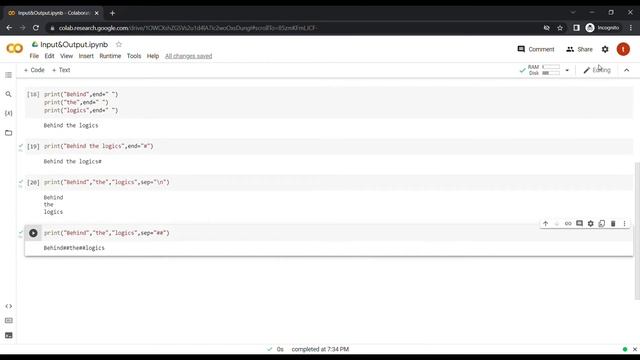Open the RAM Disk resource indicator

(540, 70)
